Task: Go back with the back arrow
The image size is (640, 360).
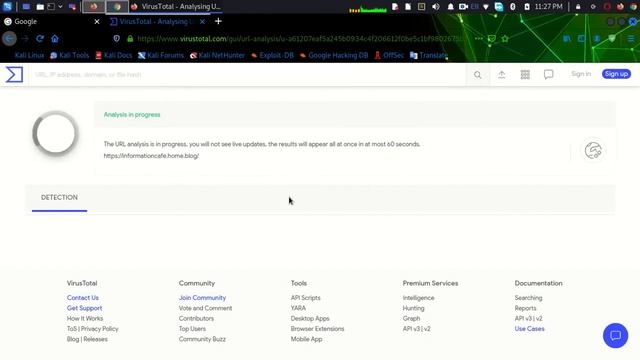Action: pyautogui.click(x=9, y=38)
